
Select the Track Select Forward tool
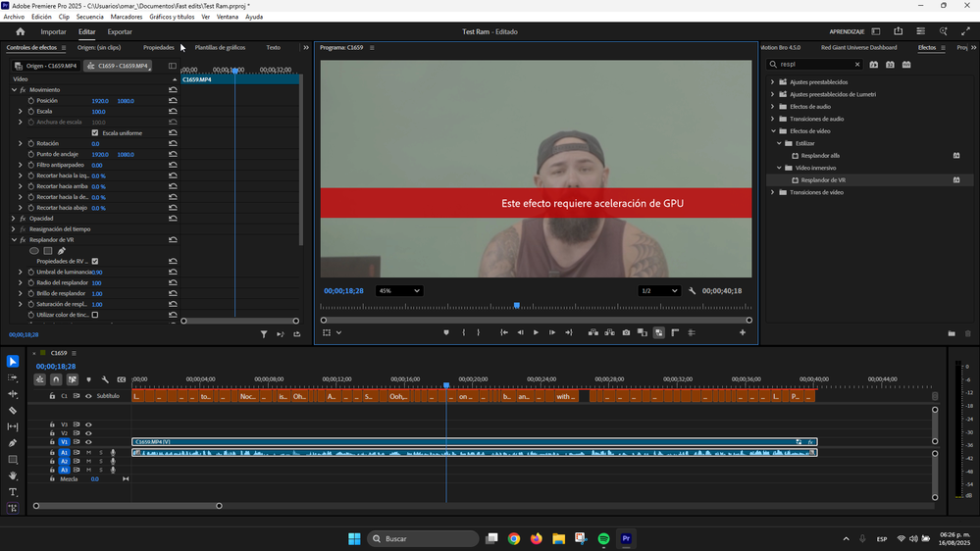(x=13, y=377)
